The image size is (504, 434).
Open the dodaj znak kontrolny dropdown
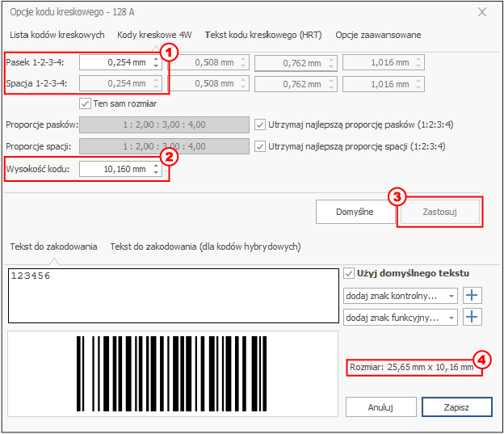click(x=400, y=296)
